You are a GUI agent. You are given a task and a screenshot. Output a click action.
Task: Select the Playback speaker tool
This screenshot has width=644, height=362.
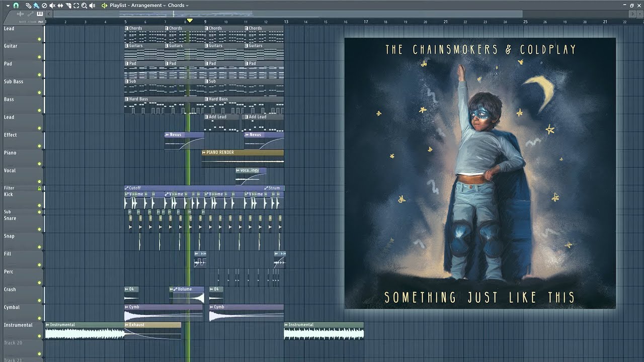92,6
